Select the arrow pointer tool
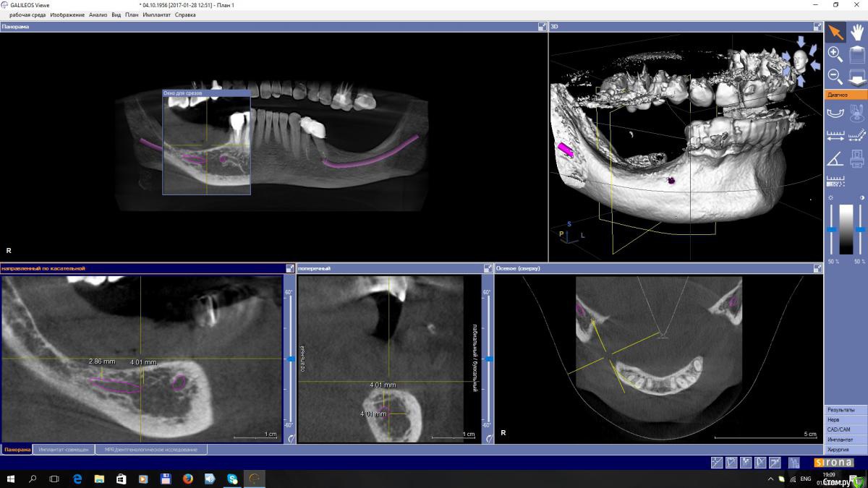The width and height of the screenshot is (868, 488). coord(835,32)
